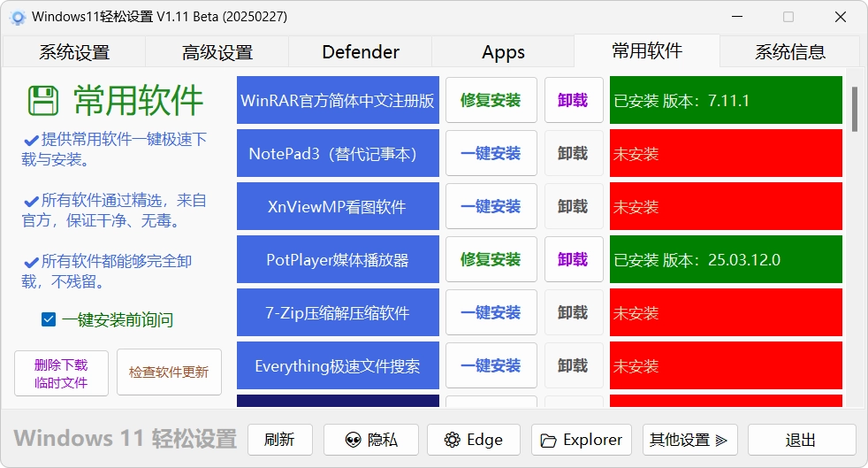
Task: Open the 隐私 settings button
Action: click(x=371, y=440)
